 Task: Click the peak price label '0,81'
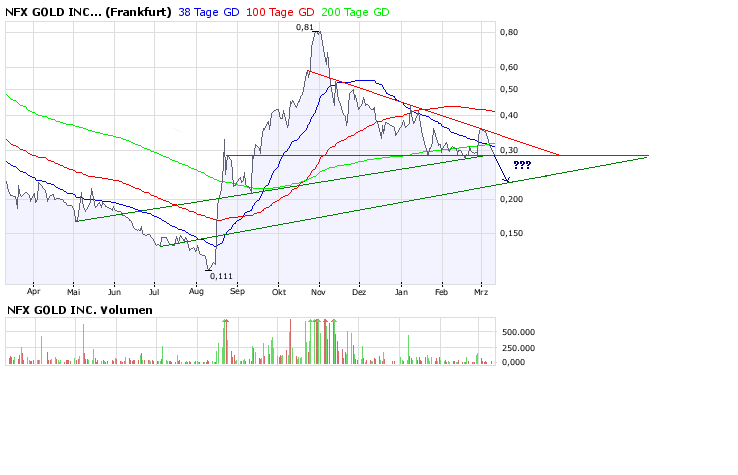pos(304,27)
